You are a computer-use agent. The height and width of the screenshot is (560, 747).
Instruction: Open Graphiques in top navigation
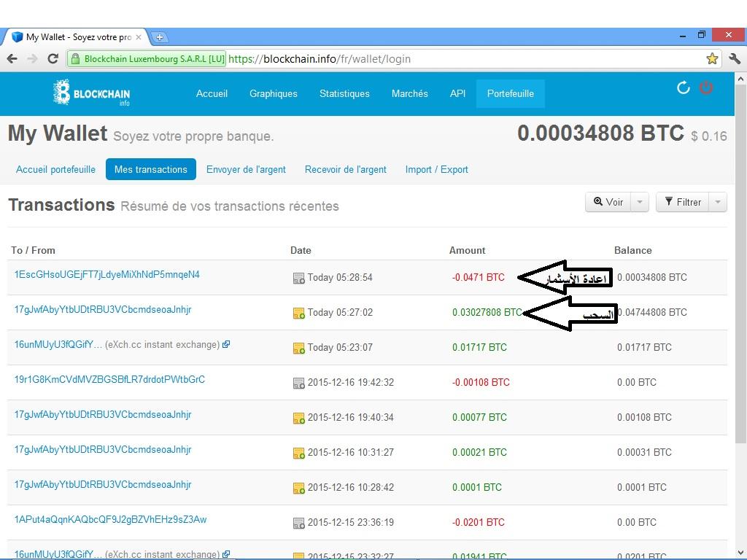[274, 93]
